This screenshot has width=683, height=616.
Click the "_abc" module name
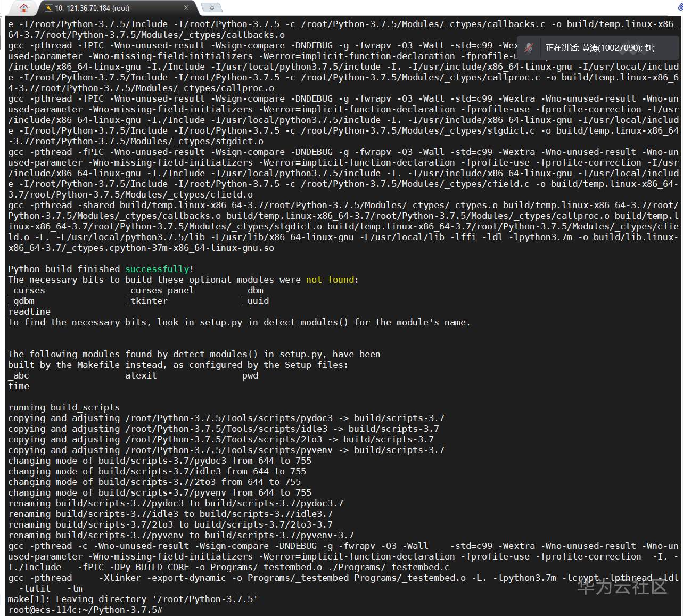[x=19, y=375]
